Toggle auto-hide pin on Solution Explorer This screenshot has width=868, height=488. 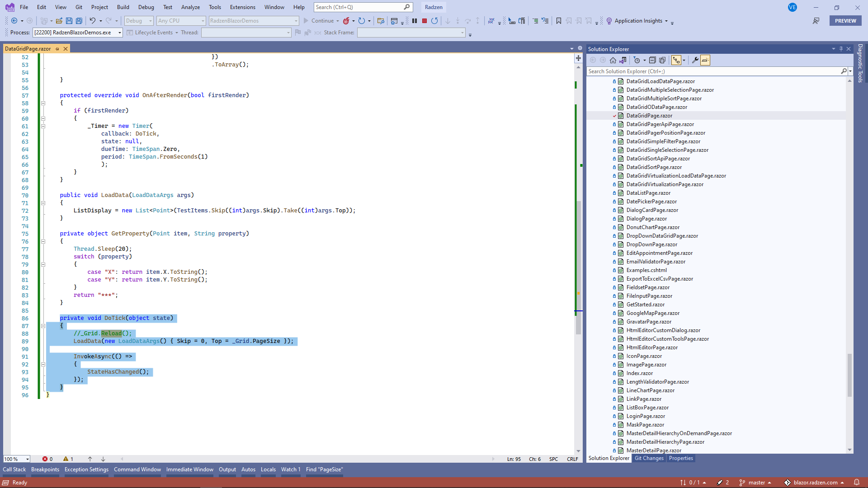point(840,49)
